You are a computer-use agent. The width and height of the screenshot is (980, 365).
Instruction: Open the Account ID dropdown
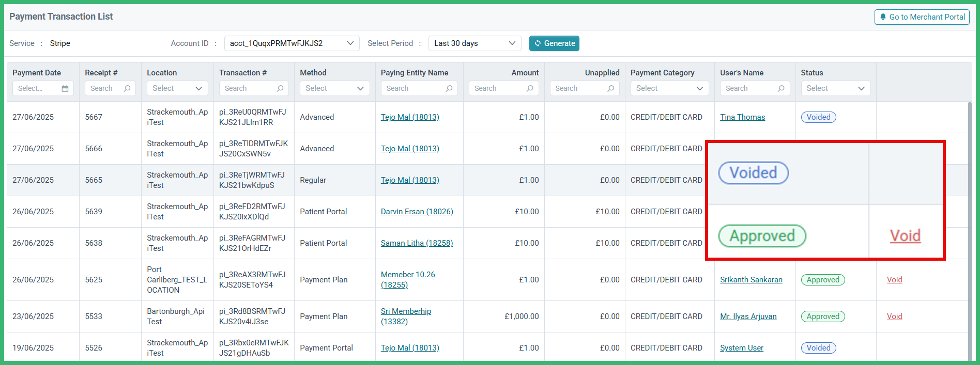point(292,43)
